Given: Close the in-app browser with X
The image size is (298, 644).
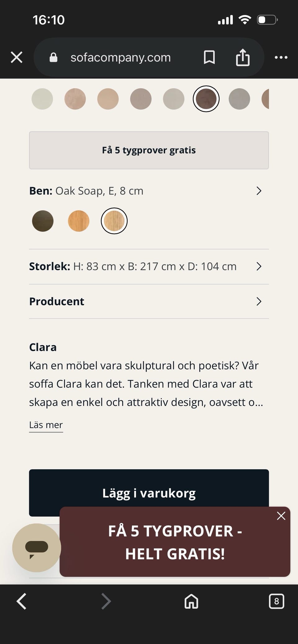Looking at the screenshot, I should point(17,57).
